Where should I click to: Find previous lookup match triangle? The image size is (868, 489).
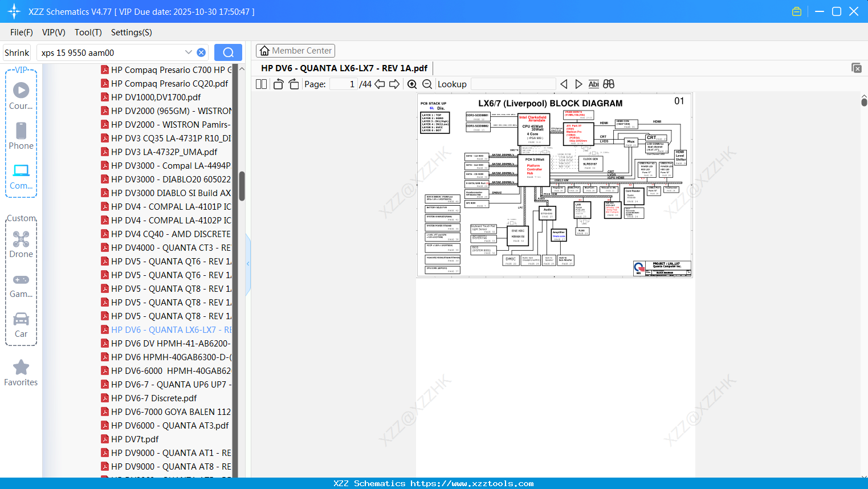(x=564, y=84)
